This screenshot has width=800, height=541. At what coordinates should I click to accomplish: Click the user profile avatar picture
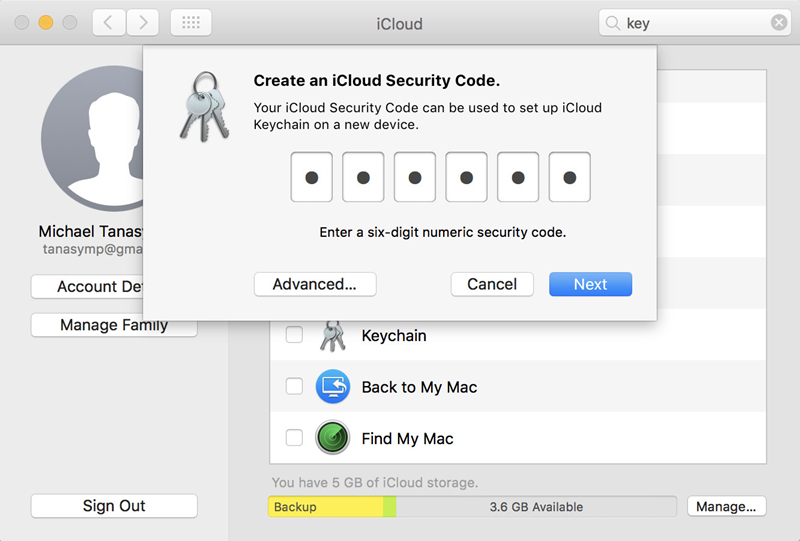click(x=93, y=138)
